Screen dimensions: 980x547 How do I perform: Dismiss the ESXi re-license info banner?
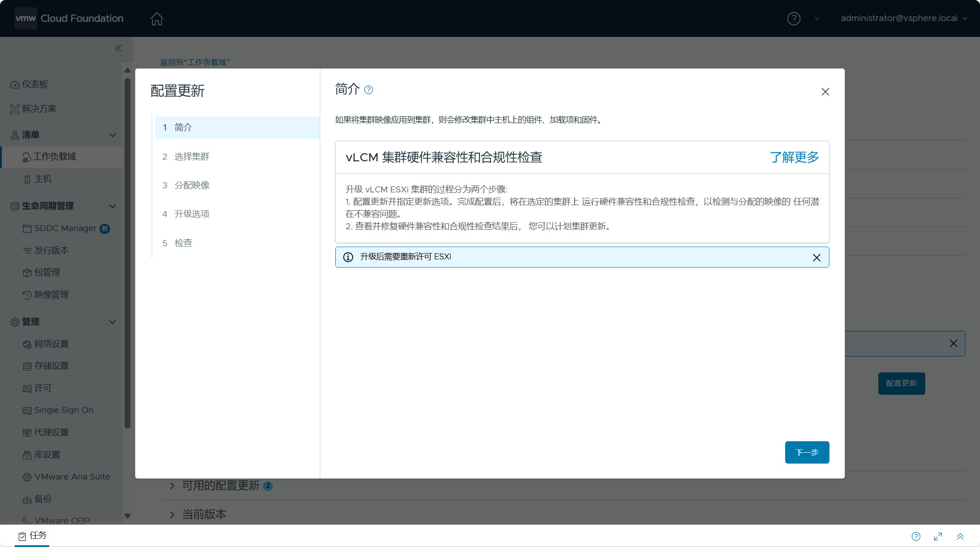click(817, 258)
